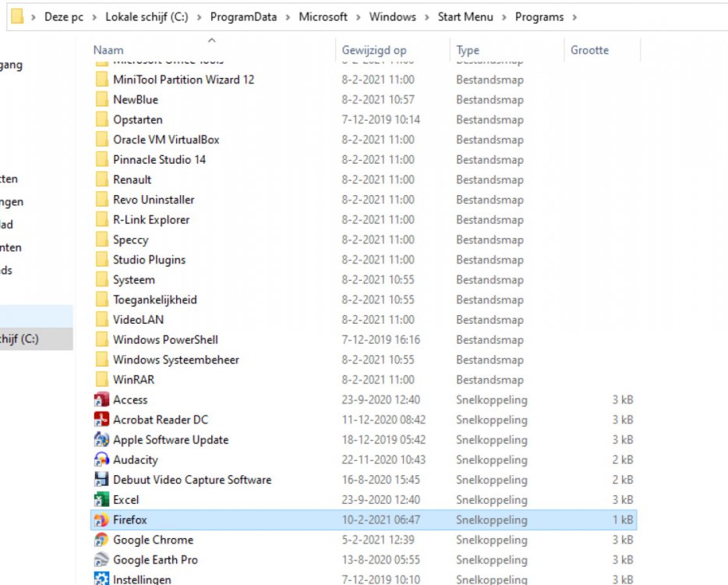The height and width of the screenshot is (585, 728).
Task: Sort by the Naam column header
Action: (108, 50)
